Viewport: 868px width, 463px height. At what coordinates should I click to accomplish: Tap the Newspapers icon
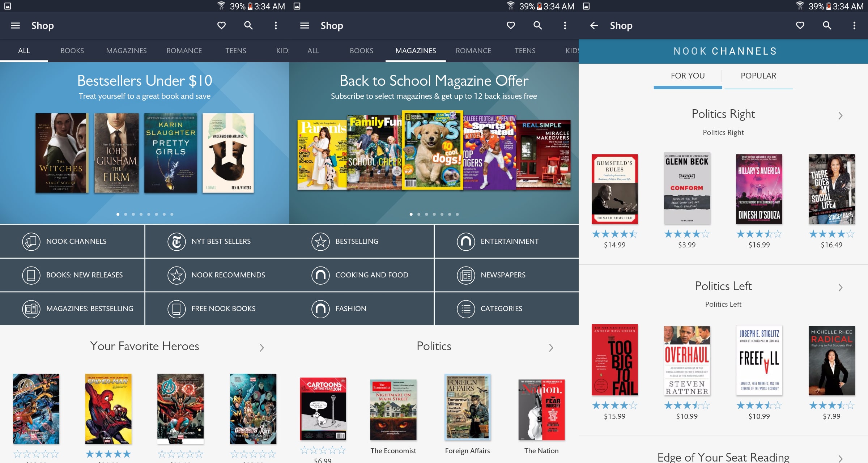click(x=466, y=275)
